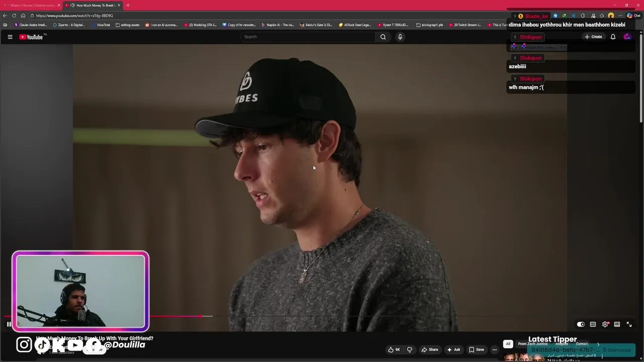Open the player settings gear
Viewport: 644px width, 362px height.
point(605,324)
